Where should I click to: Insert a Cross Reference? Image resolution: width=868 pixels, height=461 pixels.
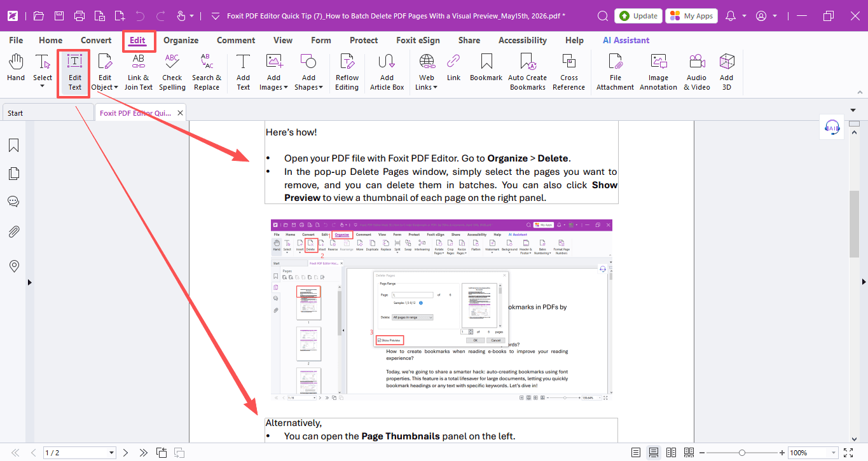(x=569, y=72)
